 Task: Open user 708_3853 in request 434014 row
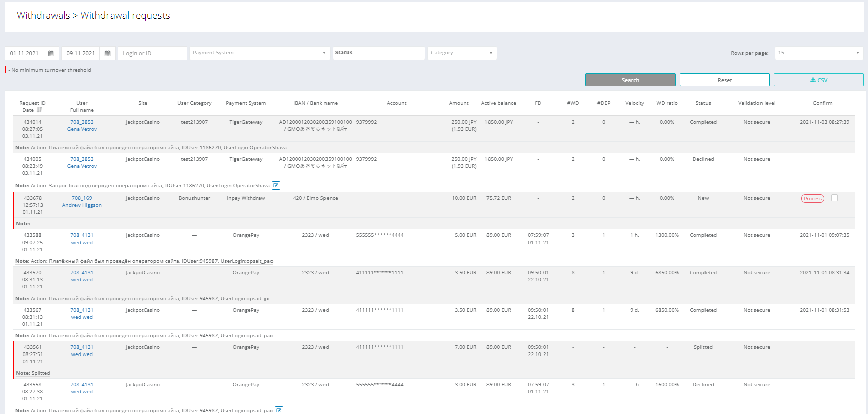click(82, 122)
